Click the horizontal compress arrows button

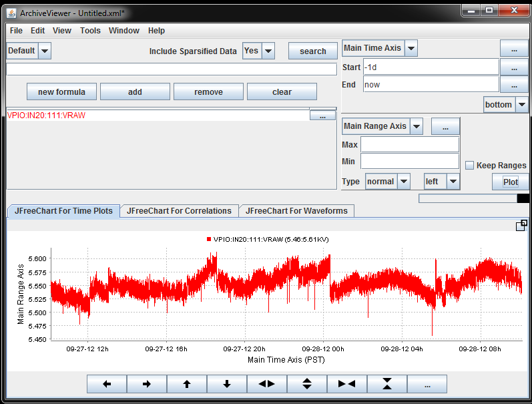(x=346, y=384)
